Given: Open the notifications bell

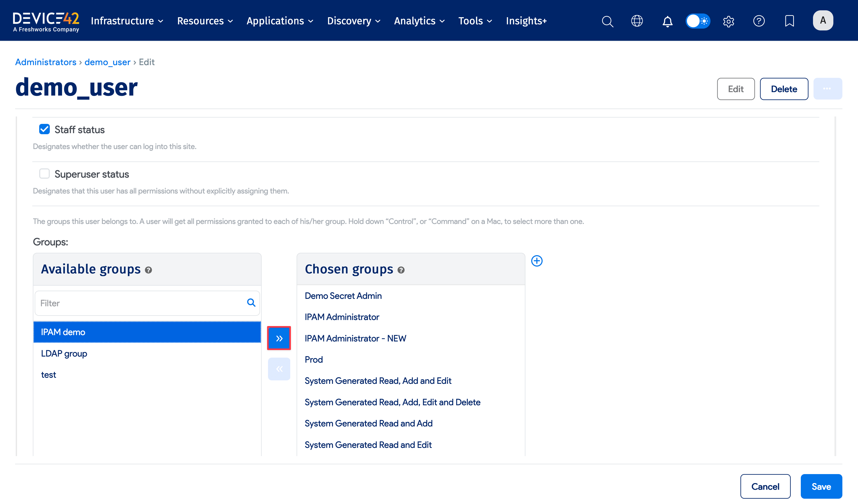Looking at the screenshot, I should coord(667,21).
